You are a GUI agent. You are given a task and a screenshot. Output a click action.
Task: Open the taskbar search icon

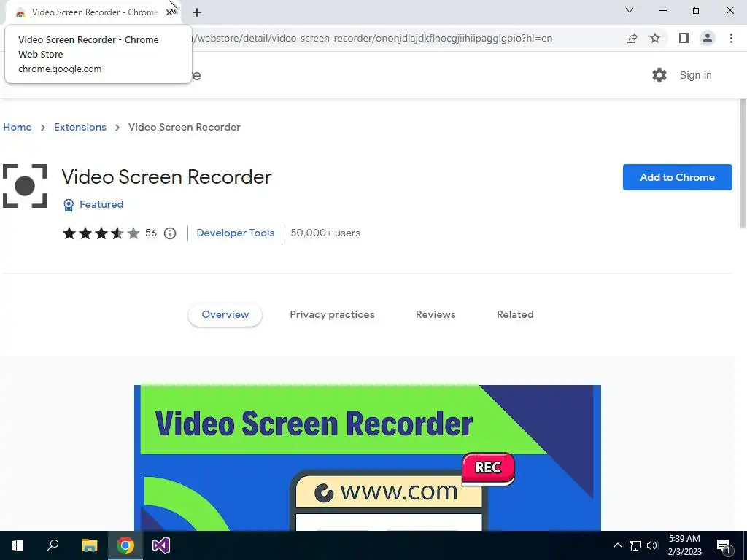(x=53, y=545)
